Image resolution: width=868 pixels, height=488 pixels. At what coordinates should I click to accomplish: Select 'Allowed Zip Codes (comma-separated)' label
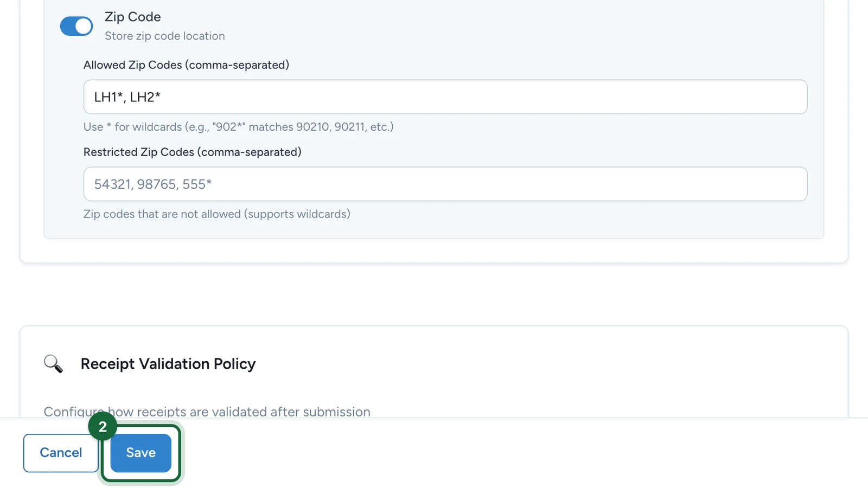(186, 65)
